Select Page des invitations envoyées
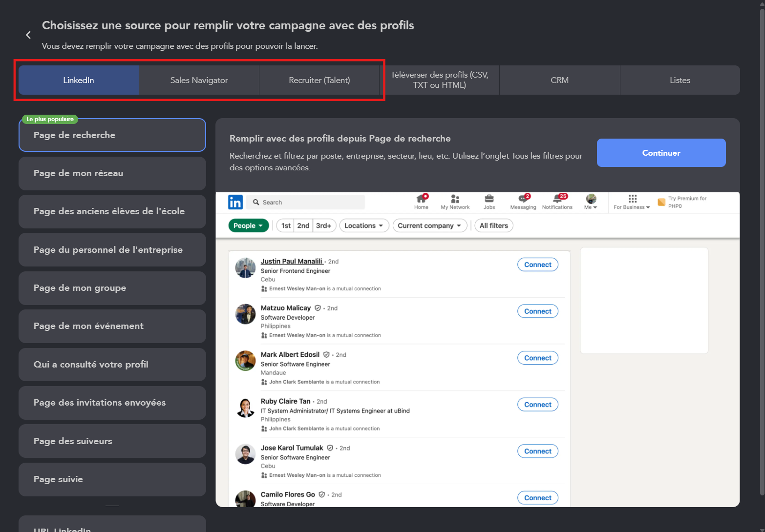 (x=112, y=403)
